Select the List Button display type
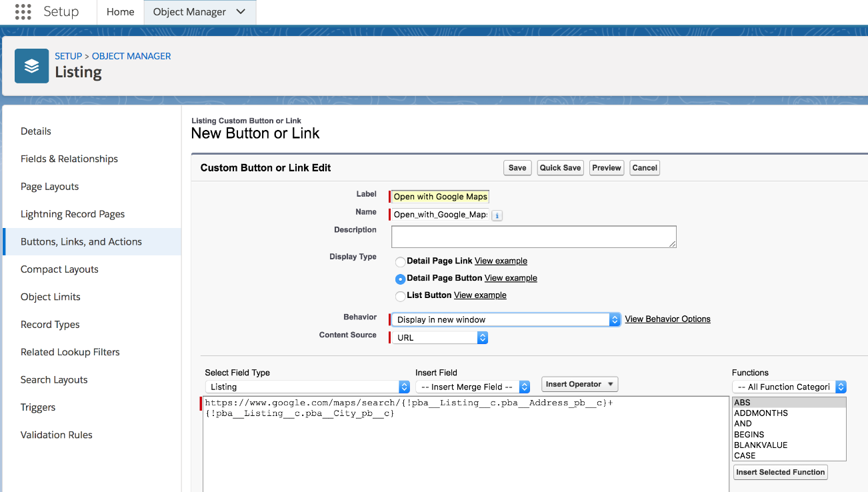 [400, 295]
